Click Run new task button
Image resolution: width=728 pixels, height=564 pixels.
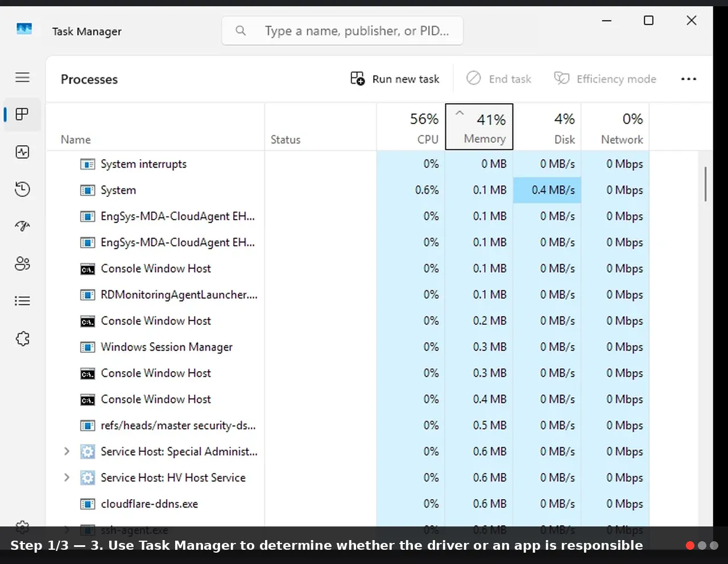[395, 79]
